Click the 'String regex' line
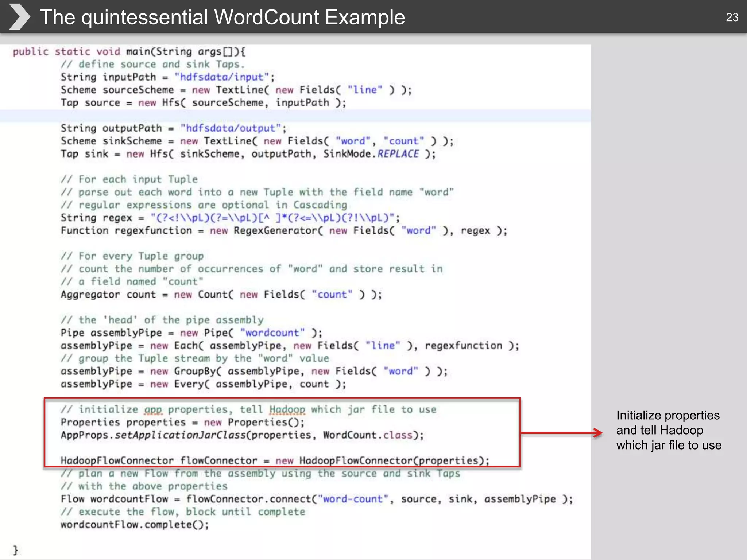This screenshot has height=560, width=747. [x=230, y=218]
